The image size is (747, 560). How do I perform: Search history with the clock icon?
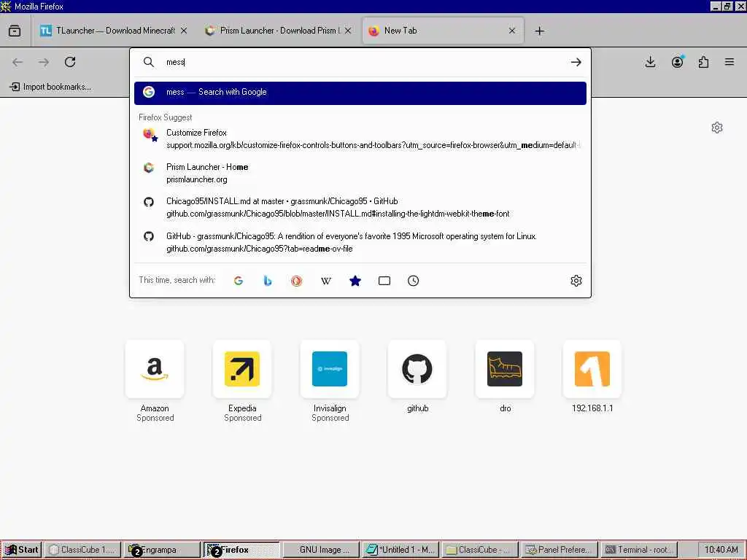point(414,281)
